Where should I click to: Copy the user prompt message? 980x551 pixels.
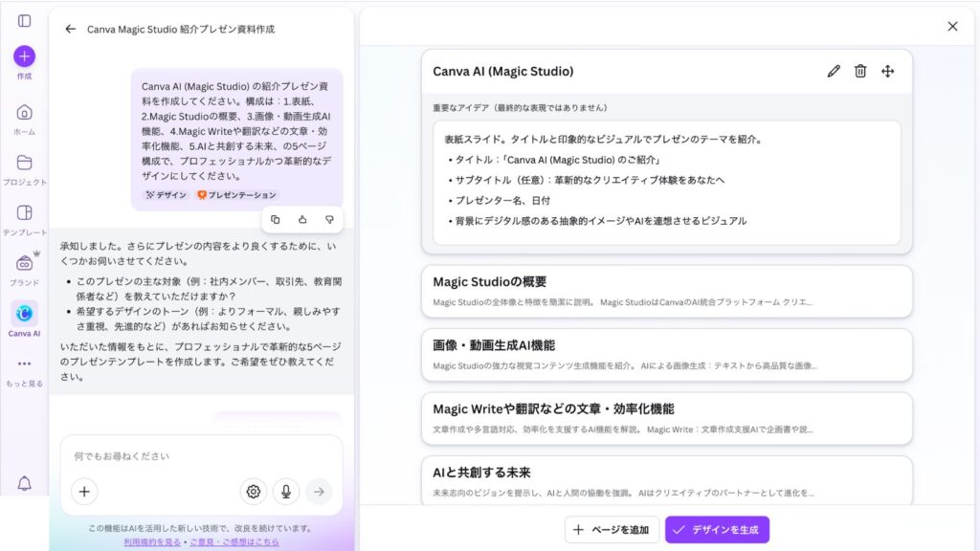click(x=276, y=219)
